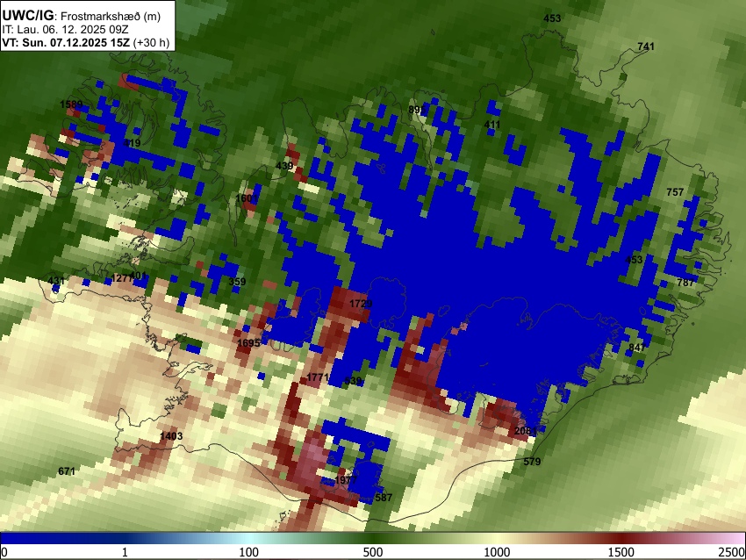Image resolution: width=746 pixels, height=560 pixels.
Task: Click the map value 741
Action: pyautogui.click(x=646, y=47)
